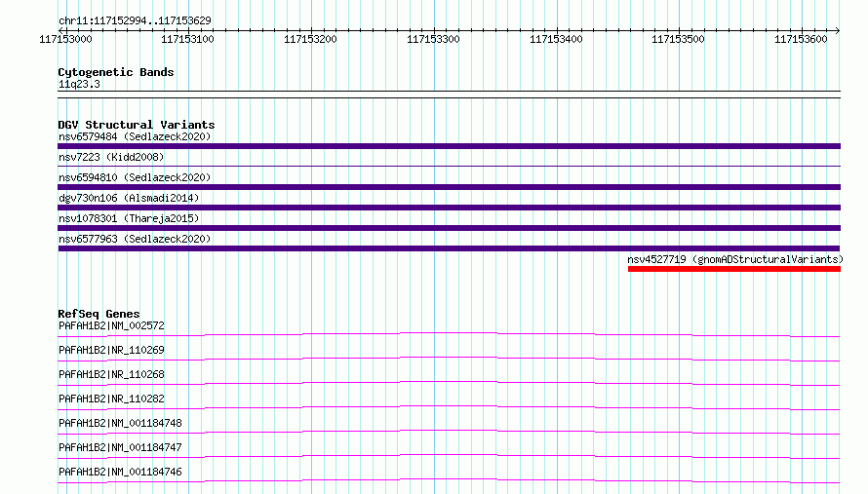The height and width of the screenshot is (494, 868).
Task: Open variant nsv6577963 (Sedlazeck2020) label
Action: [135, 239]
